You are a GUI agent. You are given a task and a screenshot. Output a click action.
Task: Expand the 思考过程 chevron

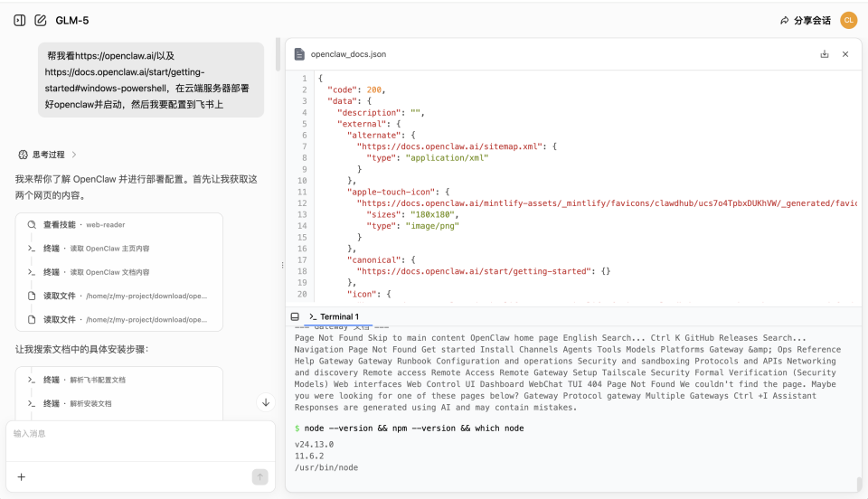click(x=74, y=155)
